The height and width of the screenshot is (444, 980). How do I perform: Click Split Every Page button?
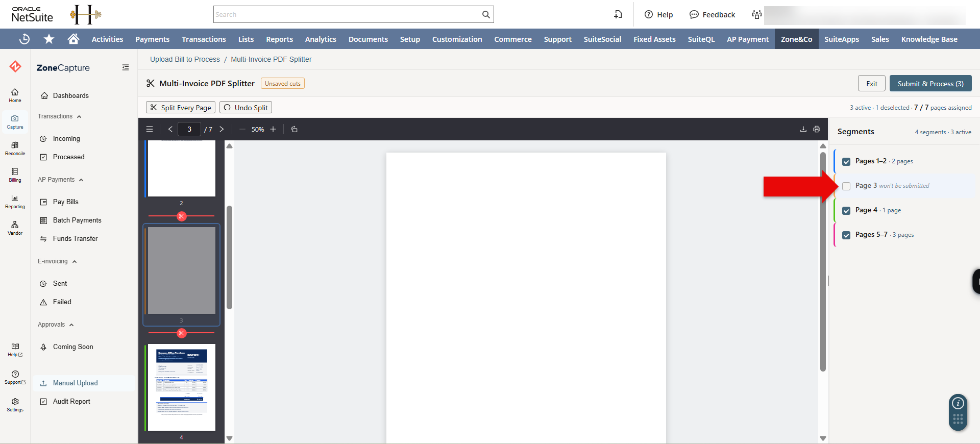[181, 107]
